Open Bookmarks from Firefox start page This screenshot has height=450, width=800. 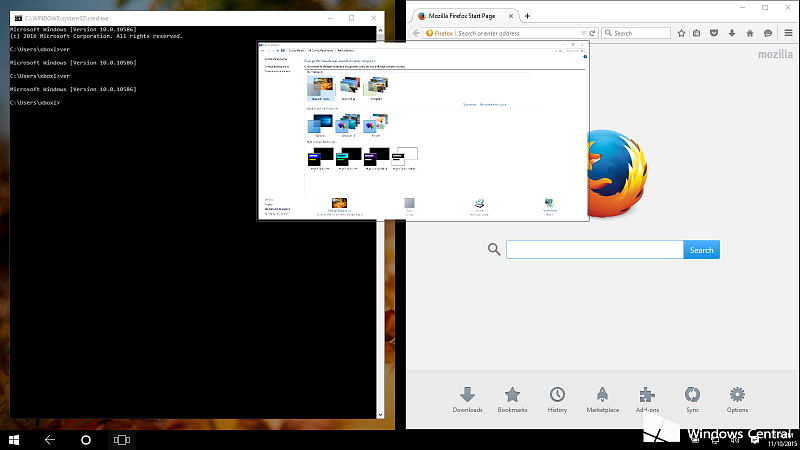click(512, 399)
